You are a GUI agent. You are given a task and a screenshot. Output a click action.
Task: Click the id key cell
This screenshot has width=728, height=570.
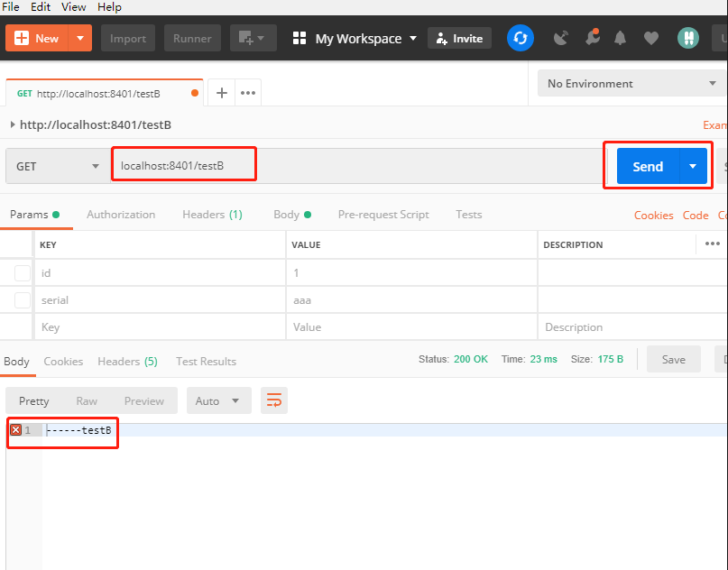pyautogui.click(x=161, y=273)
